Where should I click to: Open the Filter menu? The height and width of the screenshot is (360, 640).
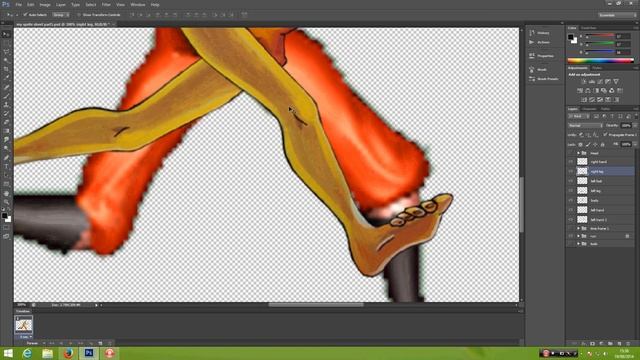pyautogui.click(x=106, y=5)
